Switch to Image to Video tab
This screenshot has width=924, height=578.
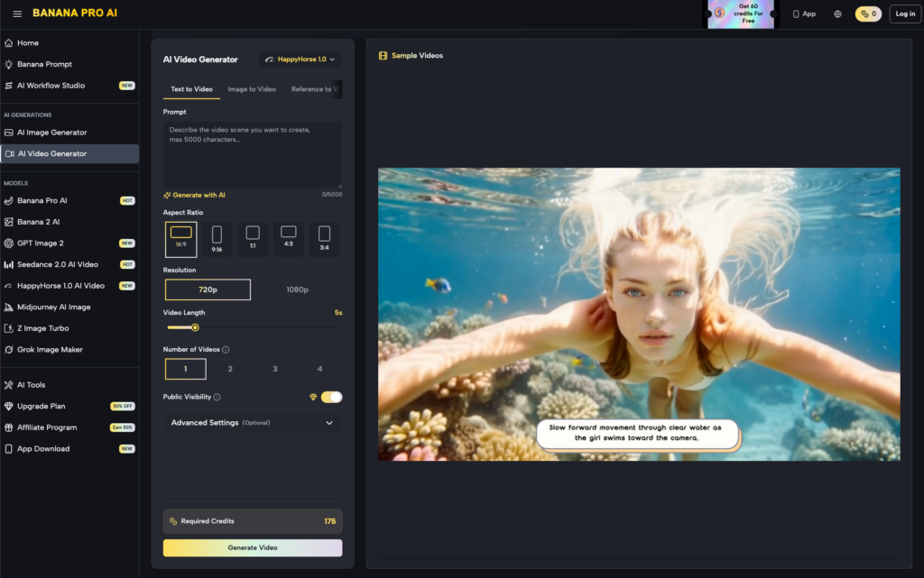(252, 89)
